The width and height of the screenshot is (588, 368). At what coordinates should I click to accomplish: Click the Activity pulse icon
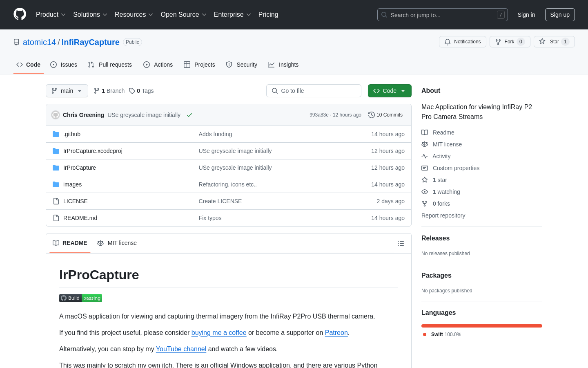pyautogui.click(x=425, y=156)
